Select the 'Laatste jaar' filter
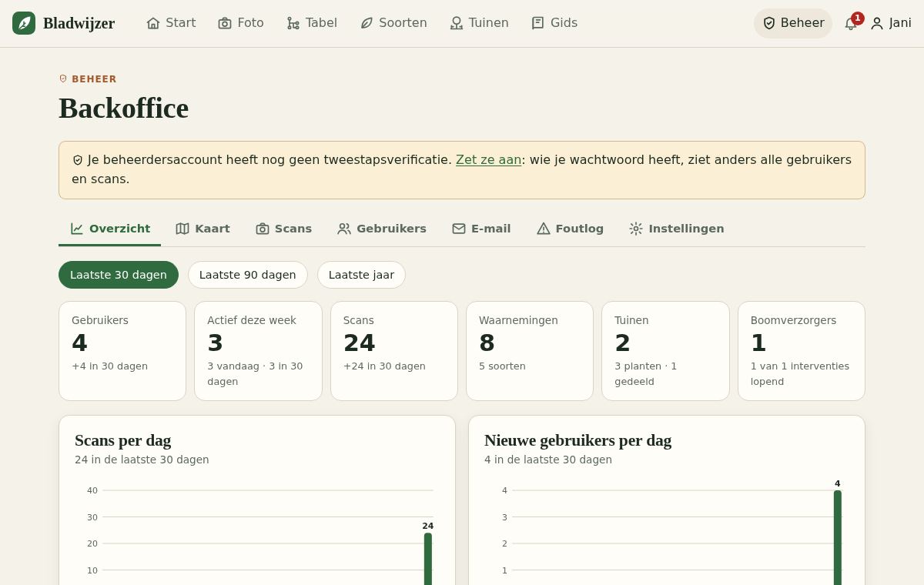 [361, 275]
